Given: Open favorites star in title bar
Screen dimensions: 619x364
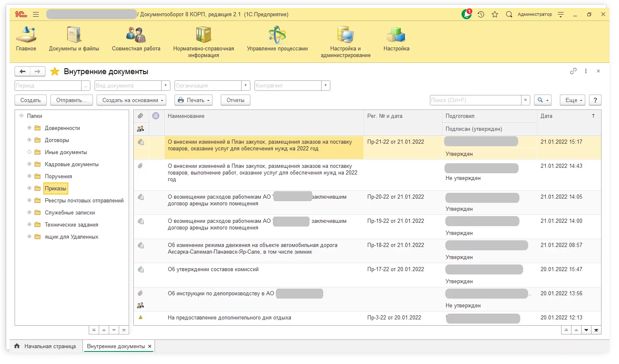Looking at the screenshot, I should 495,14.
